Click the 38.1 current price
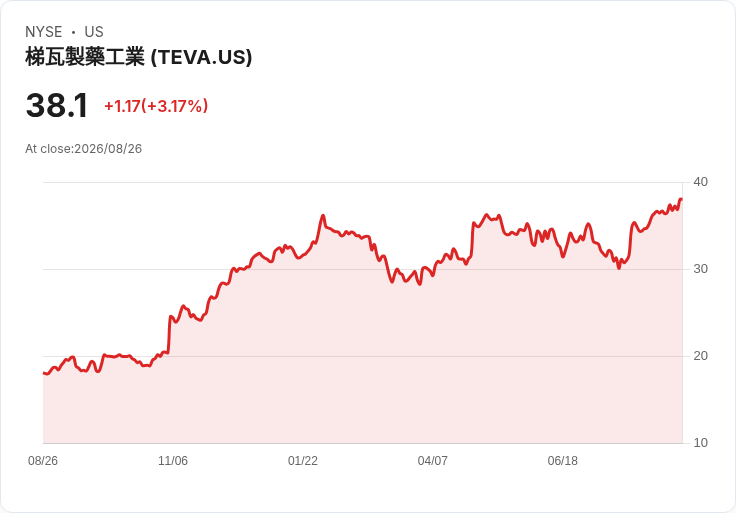The width and height of the screenshot is (736, 513). 57,105
